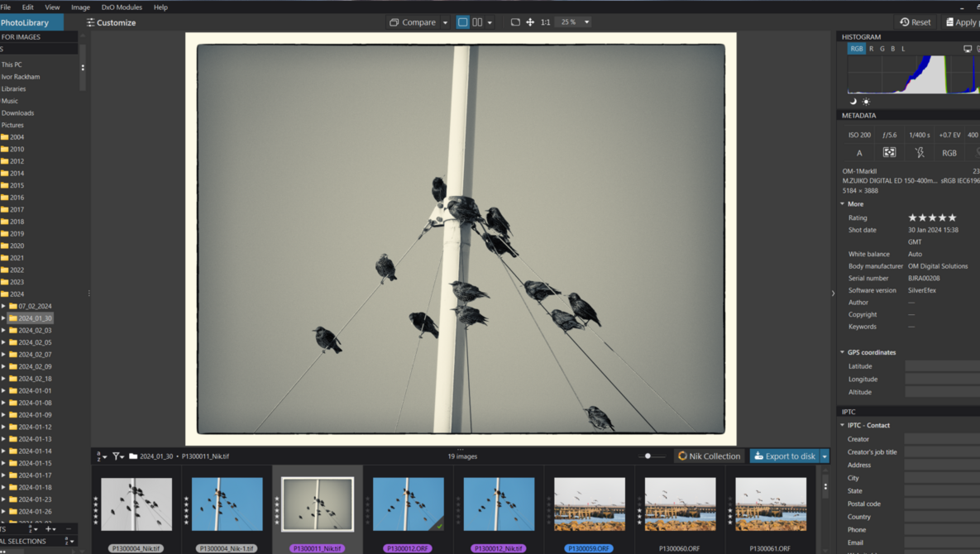Viewport: 980px width, 554px height.
Task: Click the Creator field
Action: [x=943, y=439]
